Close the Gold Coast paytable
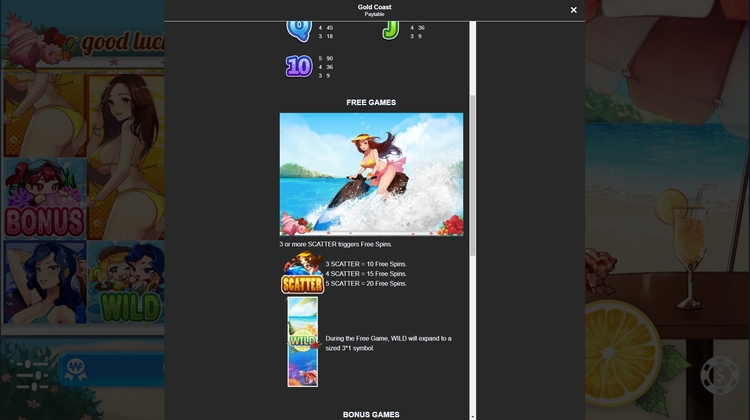The height and width of the screenshot is (420, 750). point(573,10)
